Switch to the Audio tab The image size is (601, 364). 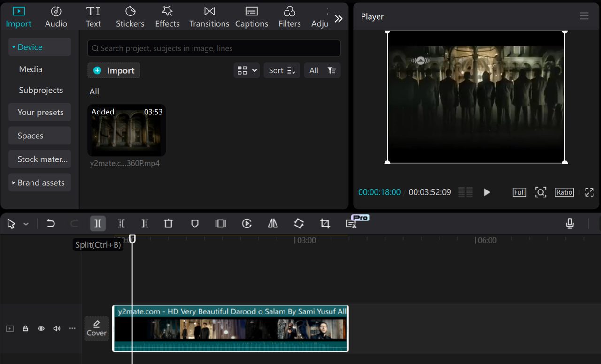[x=56, y=17]
